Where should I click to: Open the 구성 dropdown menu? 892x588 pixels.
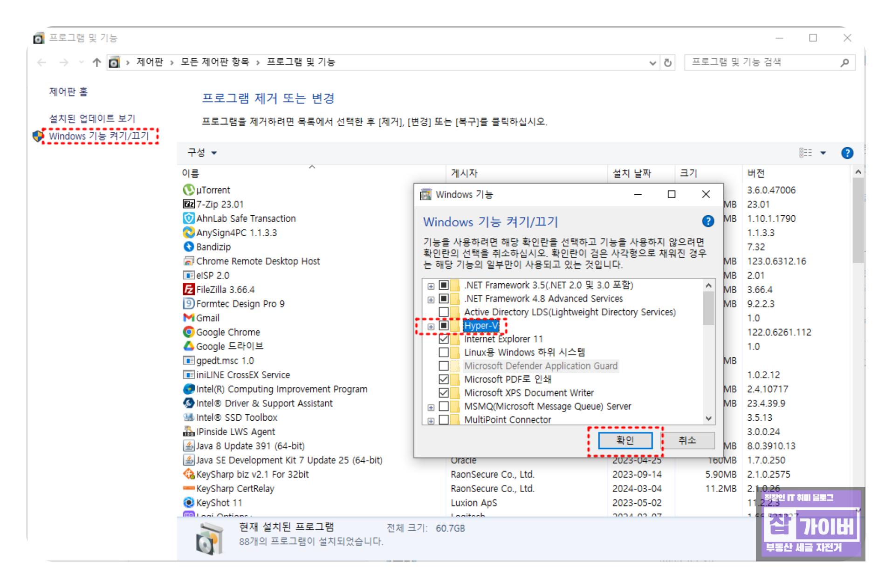pyautogui.click(x=202, y=153)
